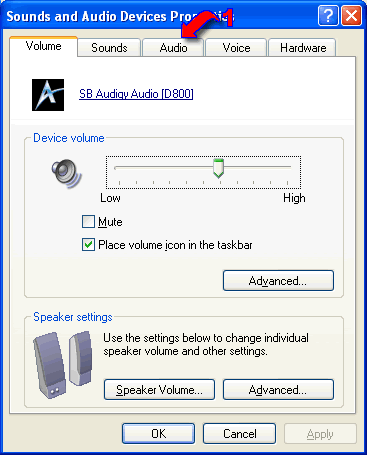Select the Volume tab

tap(44, 46)
